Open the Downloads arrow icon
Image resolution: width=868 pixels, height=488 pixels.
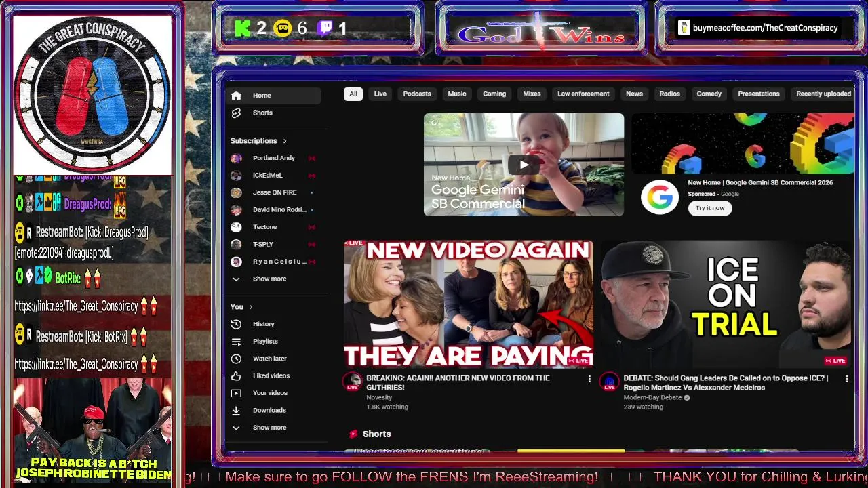pos(236,410)
